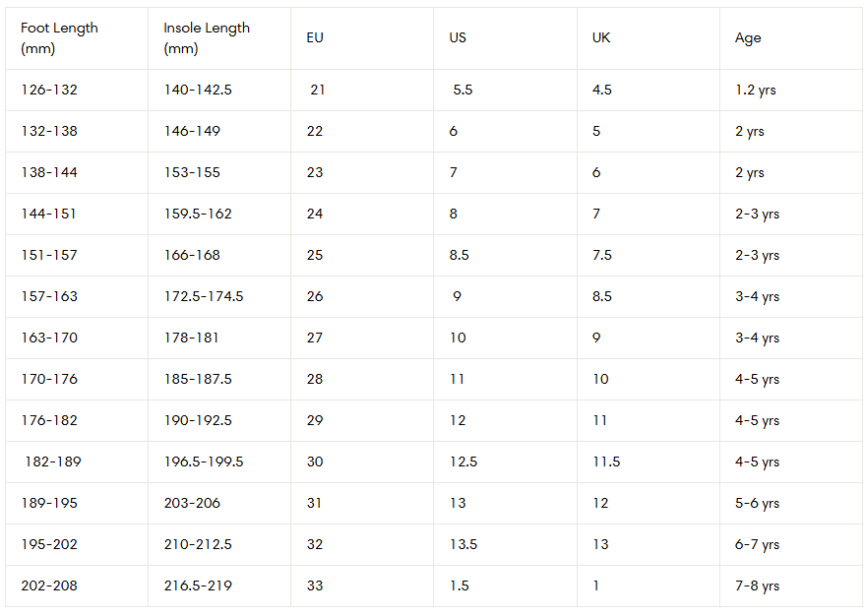The height and width of the screenshot is (616, 866).
Task: Select foot length cell 163-170
Action: click(x=49, y=338)
